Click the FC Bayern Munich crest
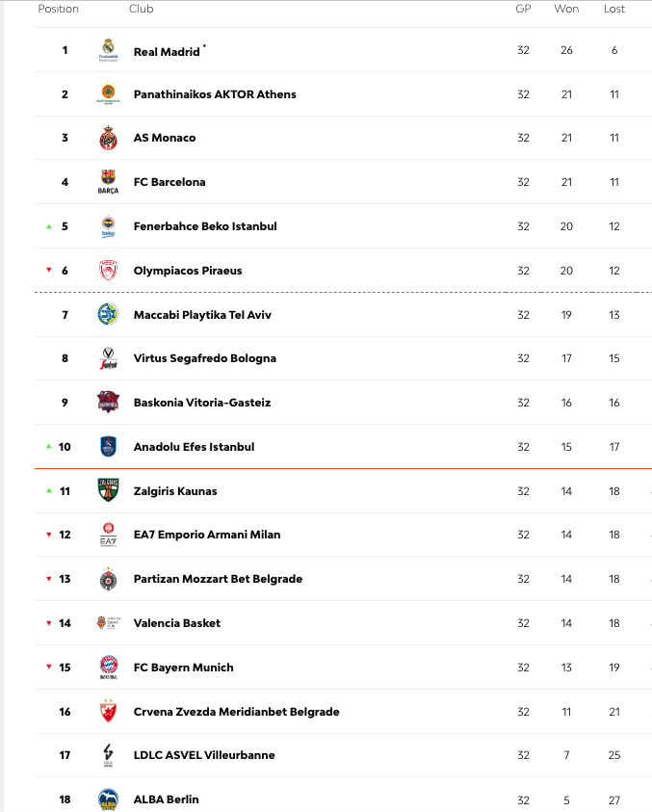This screenshot has height=812, width=652. tap(108, 667)
